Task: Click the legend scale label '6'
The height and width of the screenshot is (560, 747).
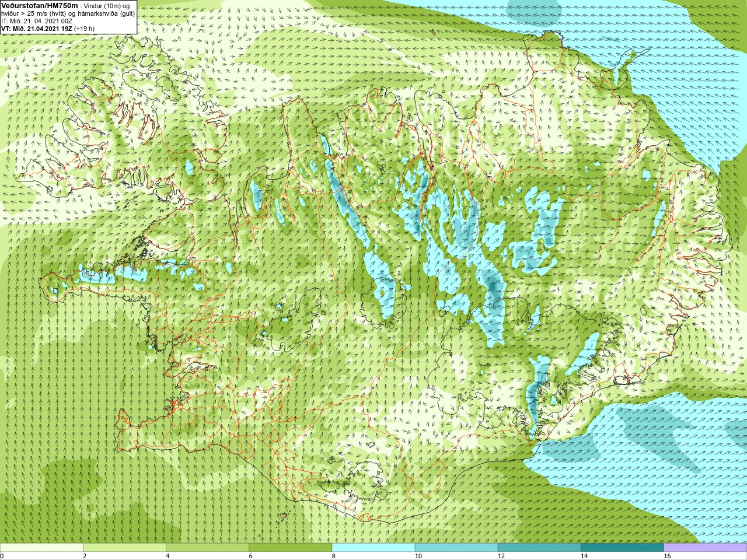Action: coord(251,556)
